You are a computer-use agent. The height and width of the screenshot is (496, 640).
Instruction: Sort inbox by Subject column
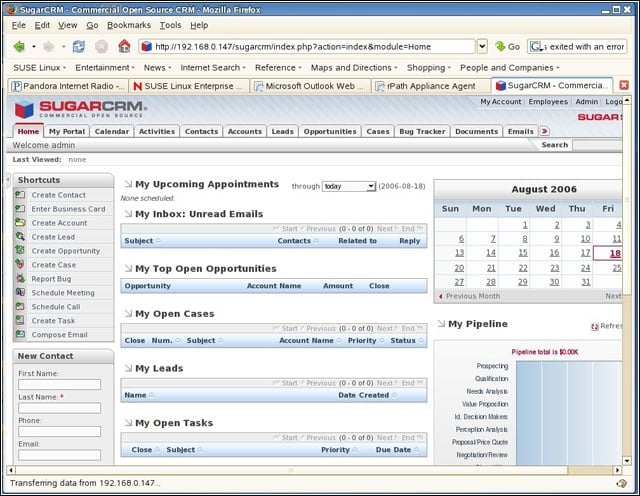point(139,241)
